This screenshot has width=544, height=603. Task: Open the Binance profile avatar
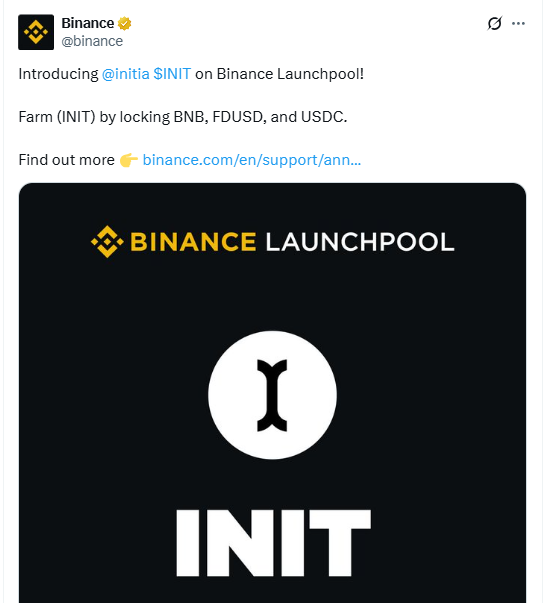pos(36,32)
